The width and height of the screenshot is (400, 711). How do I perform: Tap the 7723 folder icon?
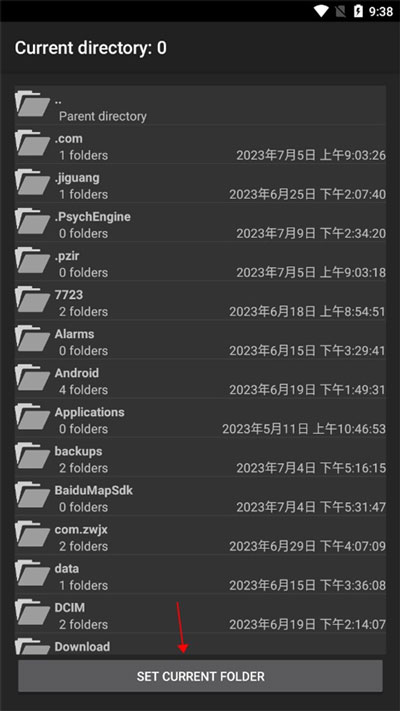(32, 299)
